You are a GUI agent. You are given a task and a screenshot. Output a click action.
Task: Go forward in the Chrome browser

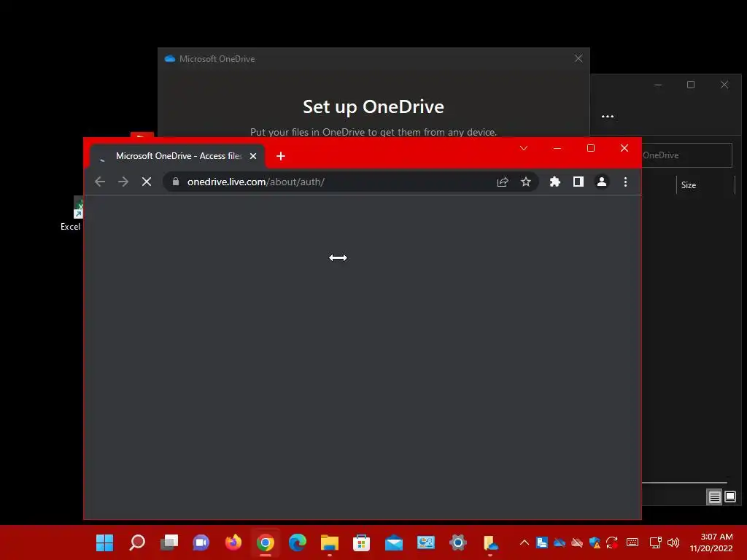pos(123,182)
